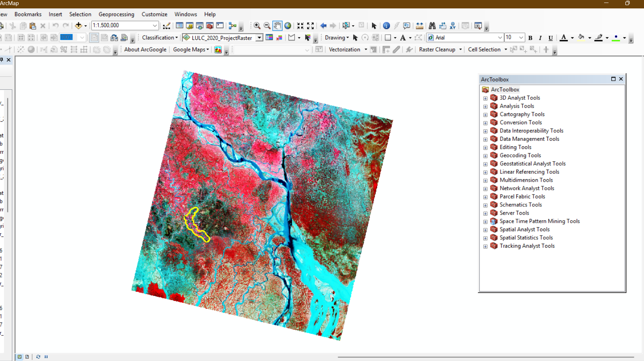Toggle Italic text formatting
This screenshot has height=361, width=644.
click(x=540, y=38)
